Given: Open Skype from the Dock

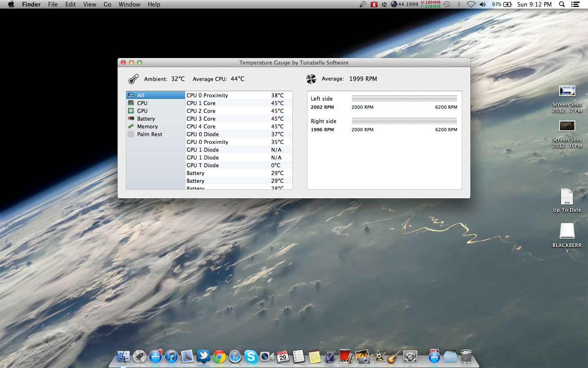Looking at the screenshot, I should [251, 357].
